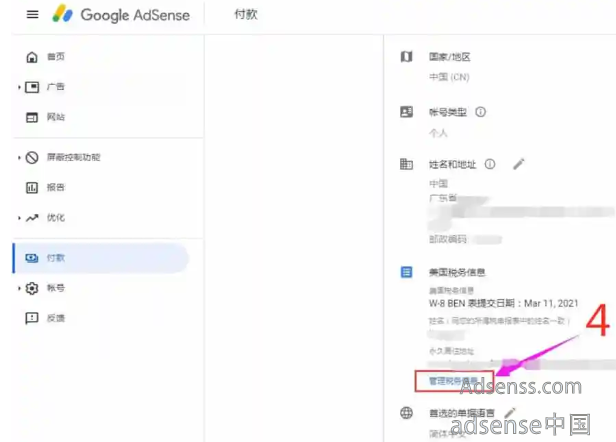Click the 国家/地区 heading
Image resolution: width=616 pixels, height=442 pixels.
point(449,57)
